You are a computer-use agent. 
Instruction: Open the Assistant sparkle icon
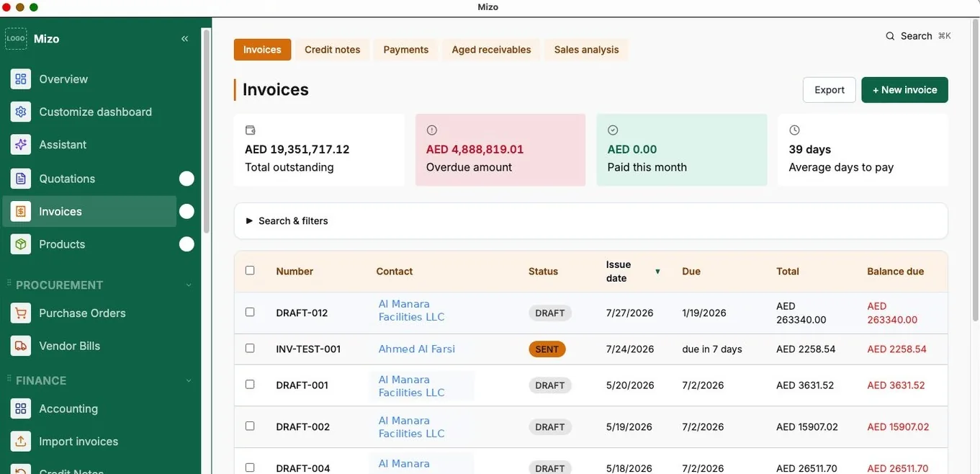pyautogui.click(x=21, y=145)
